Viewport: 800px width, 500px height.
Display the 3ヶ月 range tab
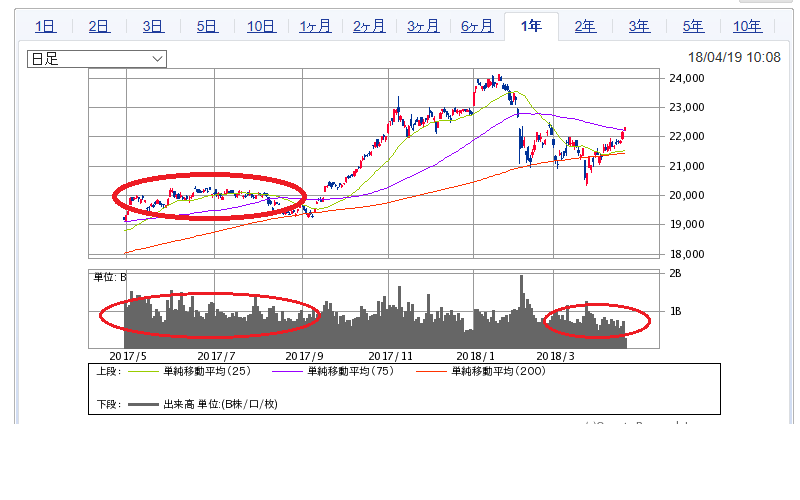[x=423, y=27]
